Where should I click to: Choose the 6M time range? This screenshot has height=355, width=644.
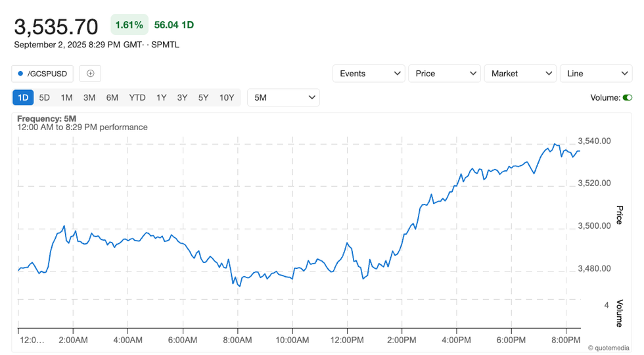pos(112,98)
